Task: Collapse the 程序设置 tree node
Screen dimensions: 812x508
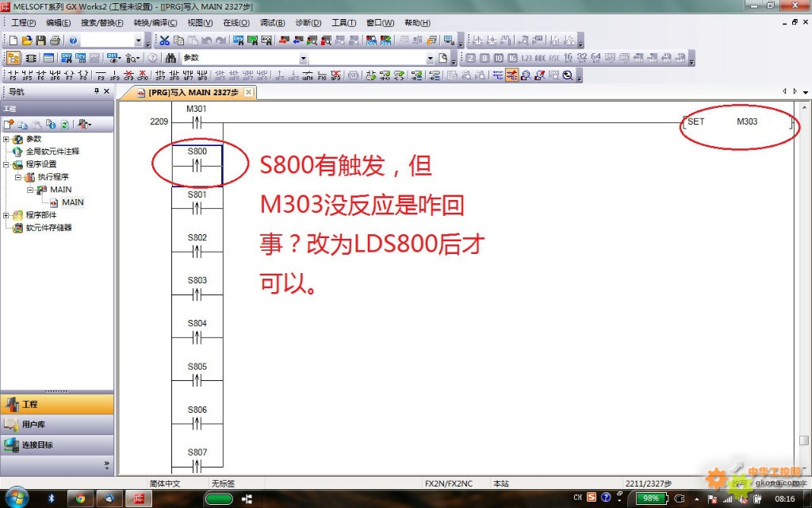Action: click(x=7, y=164)
